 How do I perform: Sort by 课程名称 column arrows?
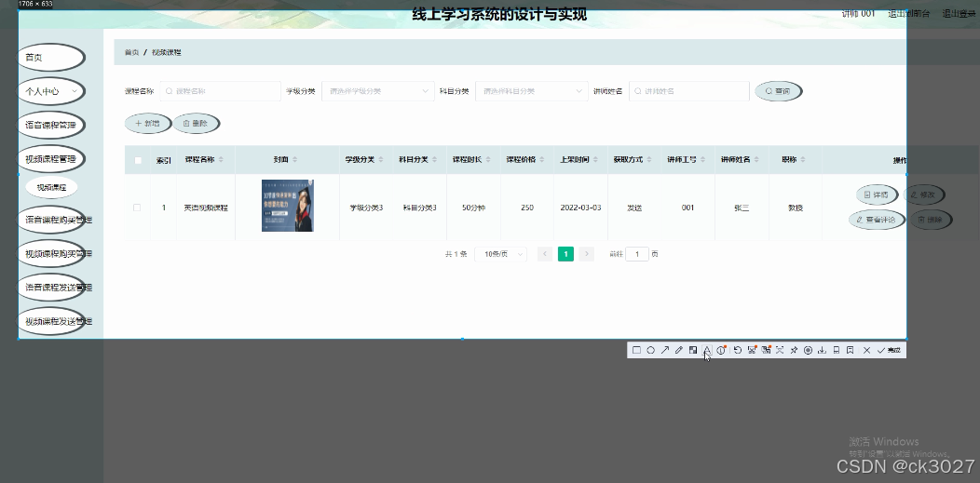(224, 160)
